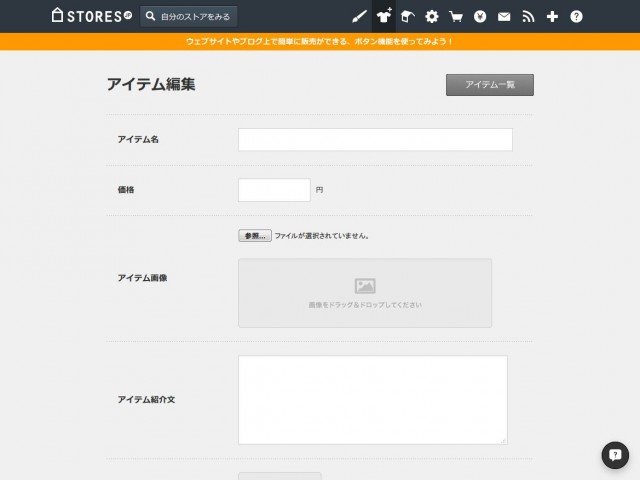640x480 pixels.
Task: Click the 円 currency label
Action: (319, 190)
